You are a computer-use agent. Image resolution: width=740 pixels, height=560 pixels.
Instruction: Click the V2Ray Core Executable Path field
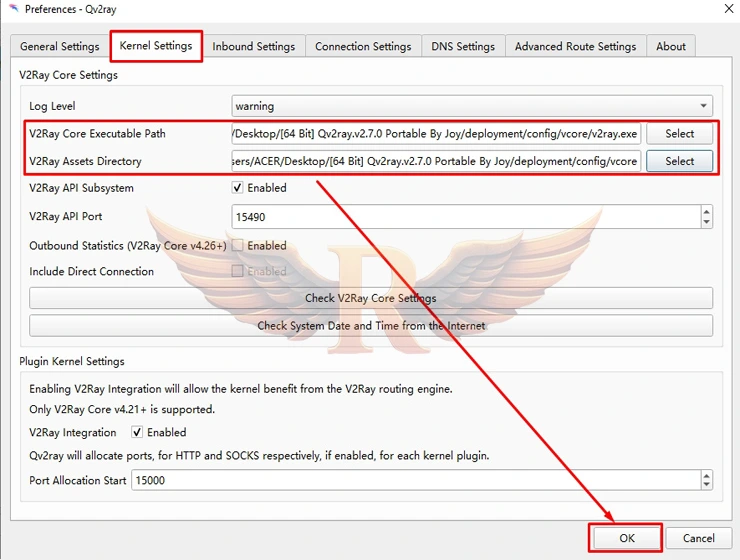coord(435,134)
